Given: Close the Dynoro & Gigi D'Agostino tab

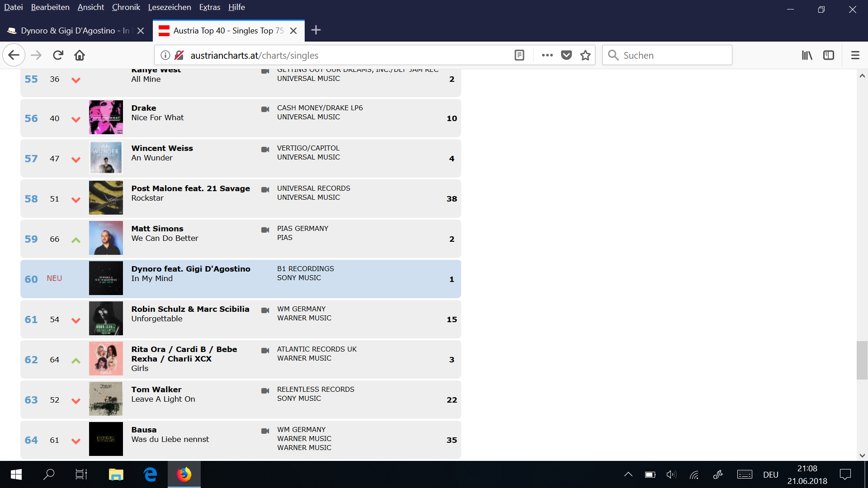Looking at the screenshot, I should (x=141, y=31).
